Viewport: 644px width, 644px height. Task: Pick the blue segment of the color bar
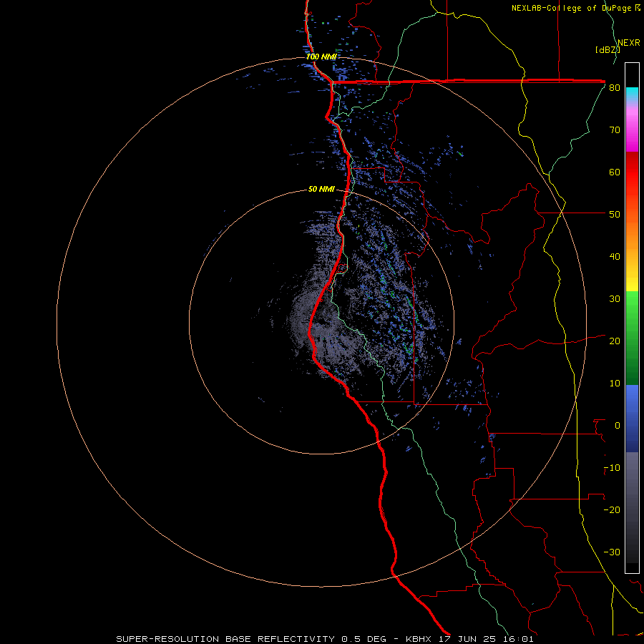tap(632, 418)
